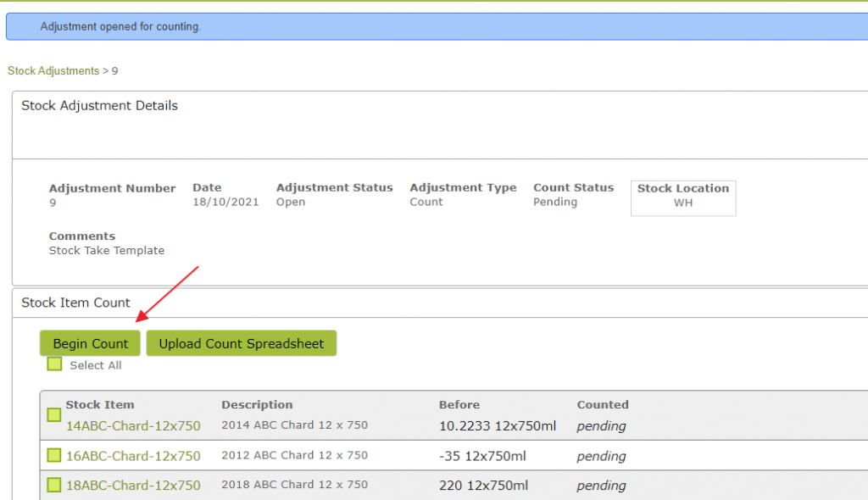Open stock item 18ABC-Chard-12x750
The width and height of the screenshot is (868, 500).
[x=133, y=486]
